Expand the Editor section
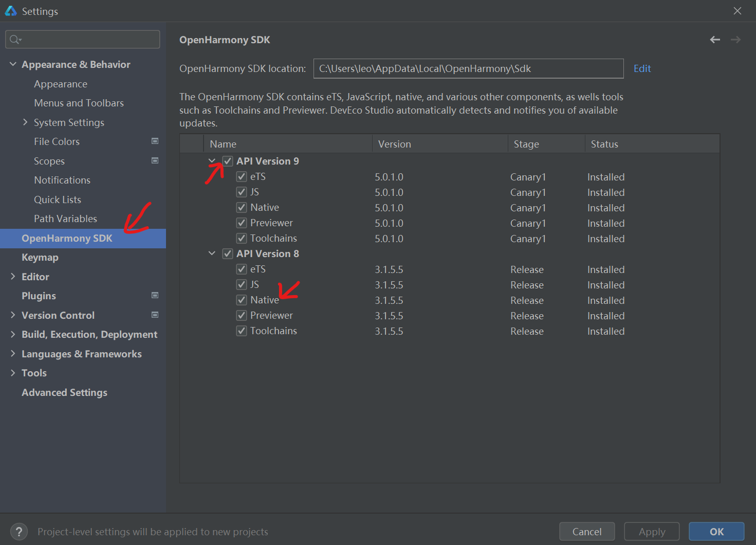Viewport: 756px width, 545px height. pyautogui.click(x=13, y=276)
